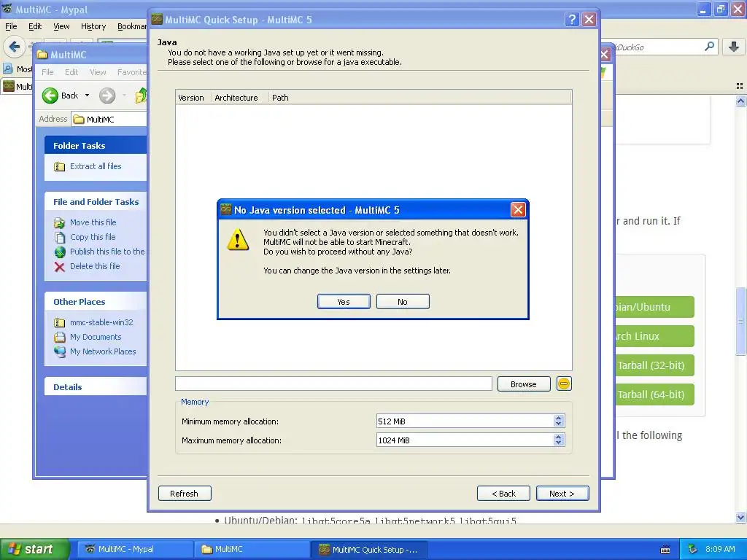Open the downloads arrow in Mypal toolbar

pos(734,47)
